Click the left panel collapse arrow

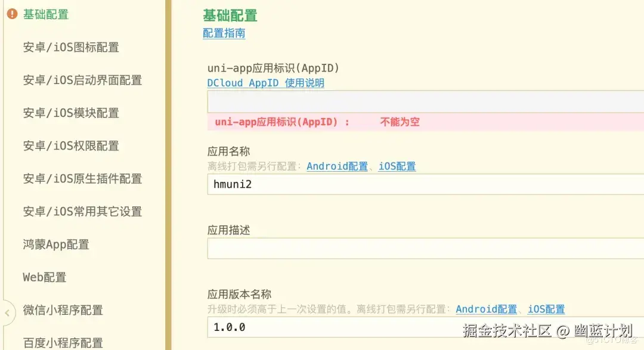click(8, 312)
